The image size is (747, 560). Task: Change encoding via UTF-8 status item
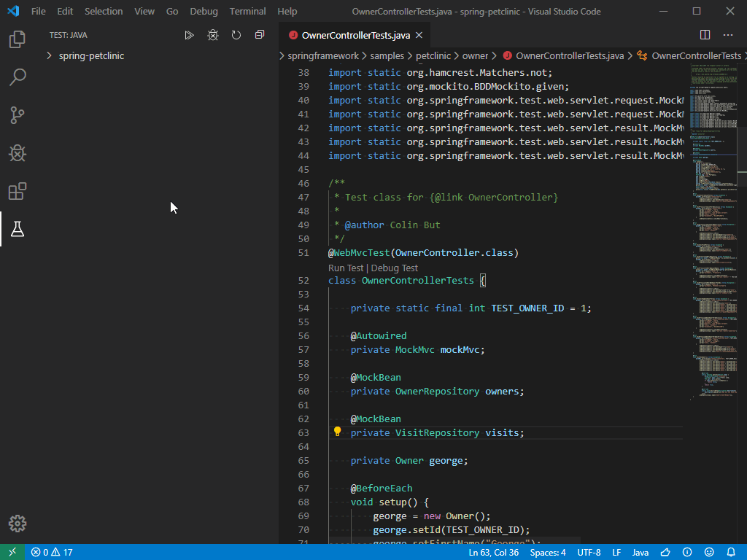click(589, 553)
